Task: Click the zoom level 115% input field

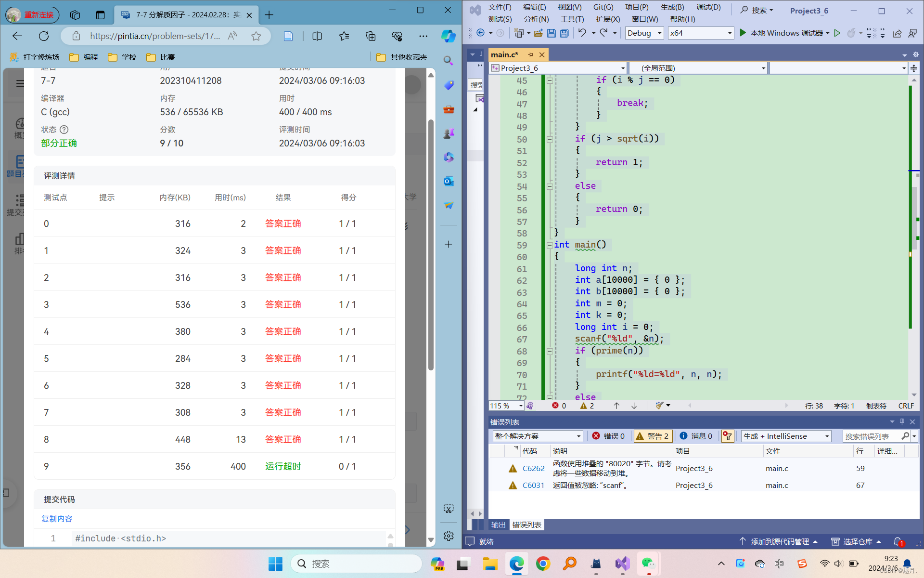Action: coord(503,405)
